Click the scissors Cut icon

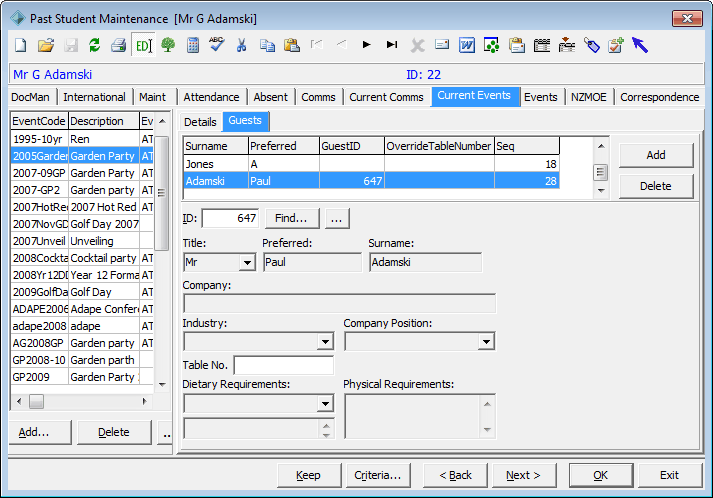coord(241,45)
